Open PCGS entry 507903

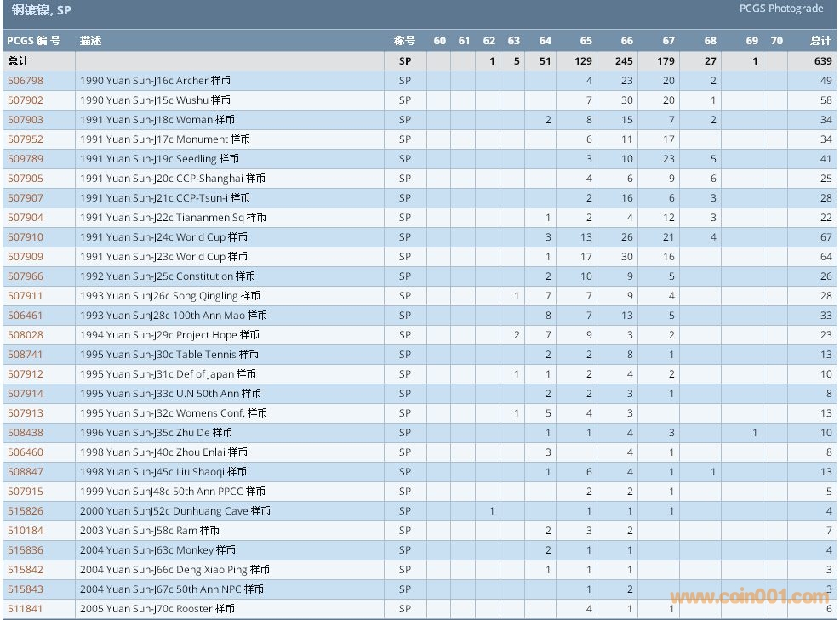coord(26,120)
